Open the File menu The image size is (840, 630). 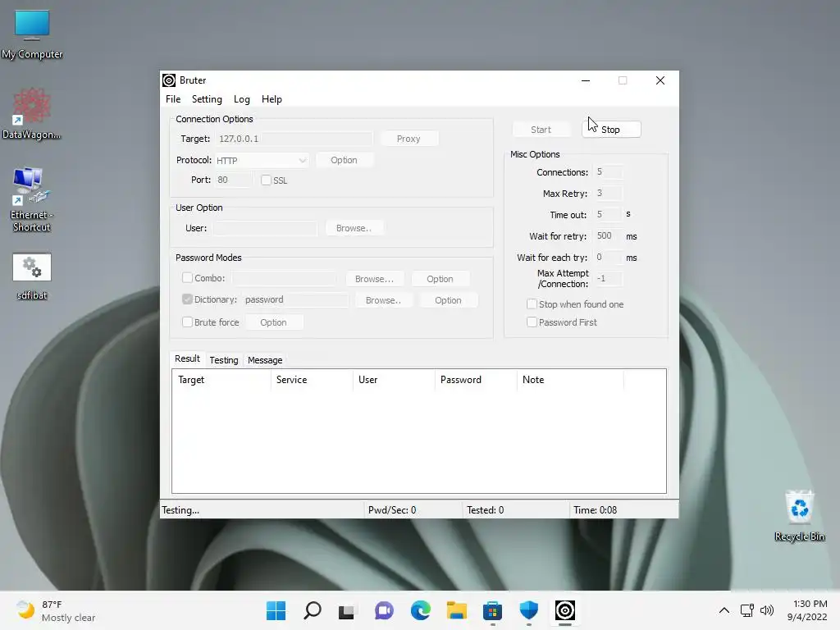(x=173, y=99)
